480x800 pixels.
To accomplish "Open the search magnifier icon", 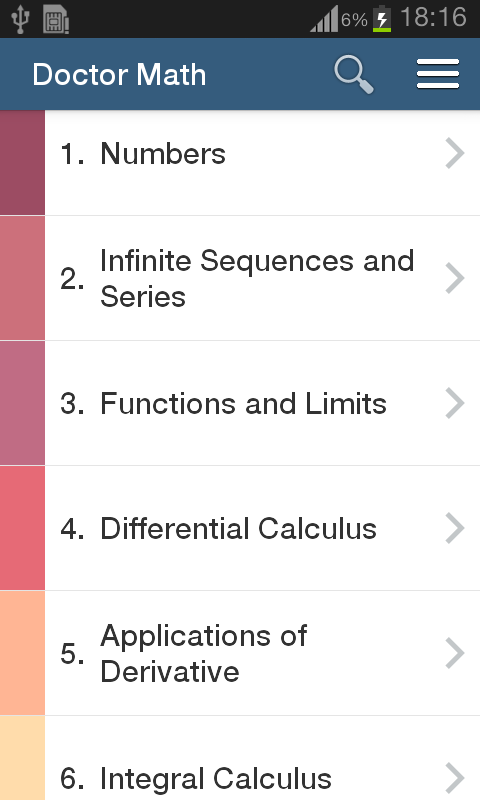I will click(353, 74).
